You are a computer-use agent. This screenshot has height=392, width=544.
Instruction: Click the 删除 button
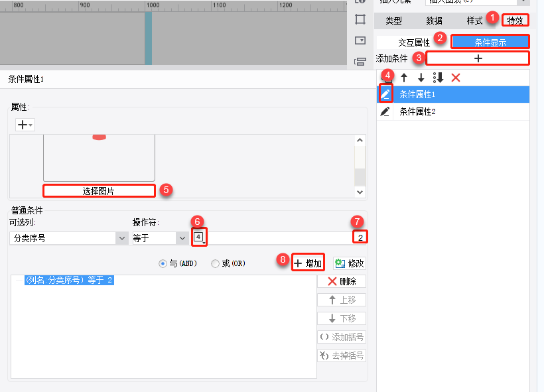coord(342,281)
